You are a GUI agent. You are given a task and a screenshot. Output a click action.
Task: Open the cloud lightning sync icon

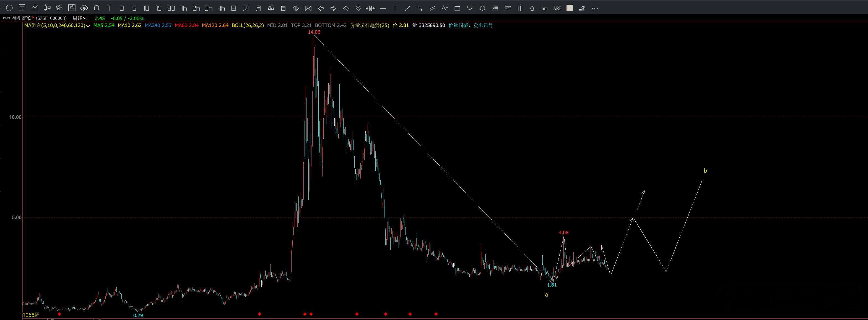pyautogui.click(x=84, y=8)
